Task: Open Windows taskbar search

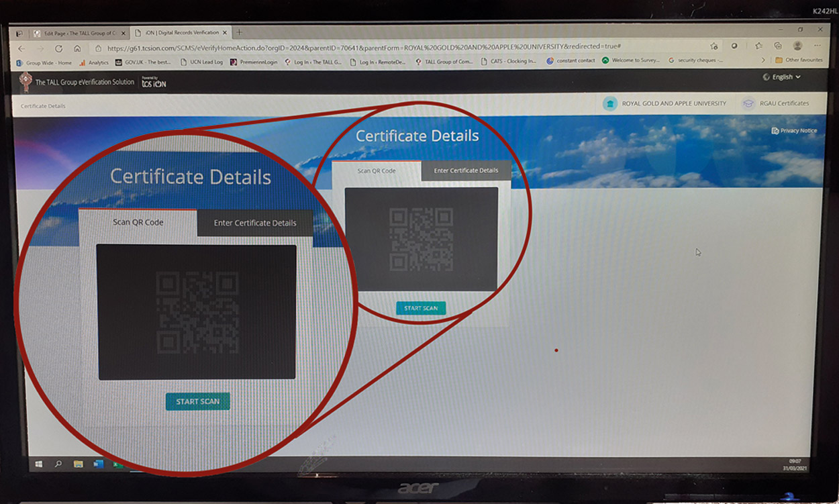Action: point(58,464)
